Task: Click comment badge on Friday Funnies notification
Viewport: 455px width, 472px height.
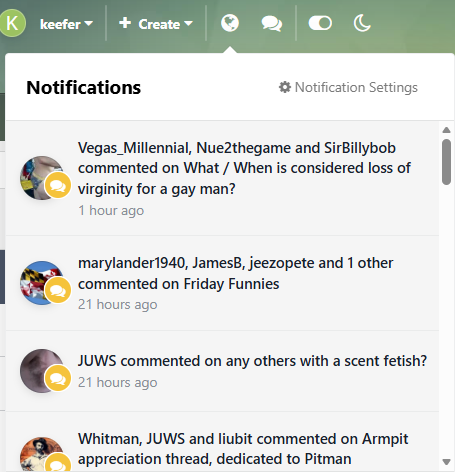Action: (x=58, y=290)
